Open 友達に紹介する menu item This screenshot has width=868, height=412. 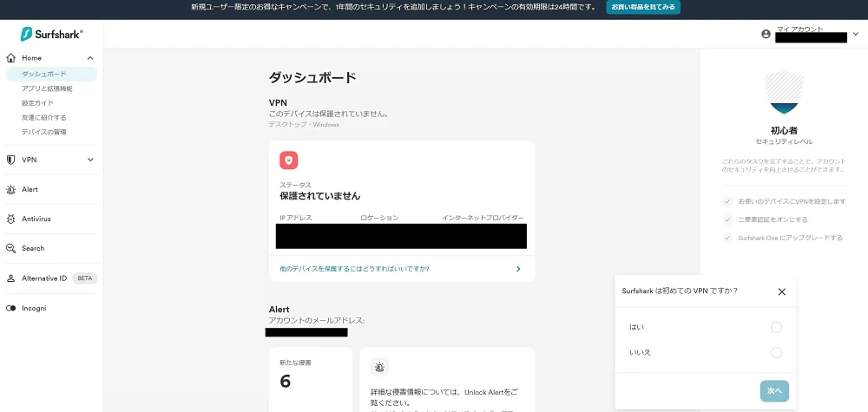point(43,117)
